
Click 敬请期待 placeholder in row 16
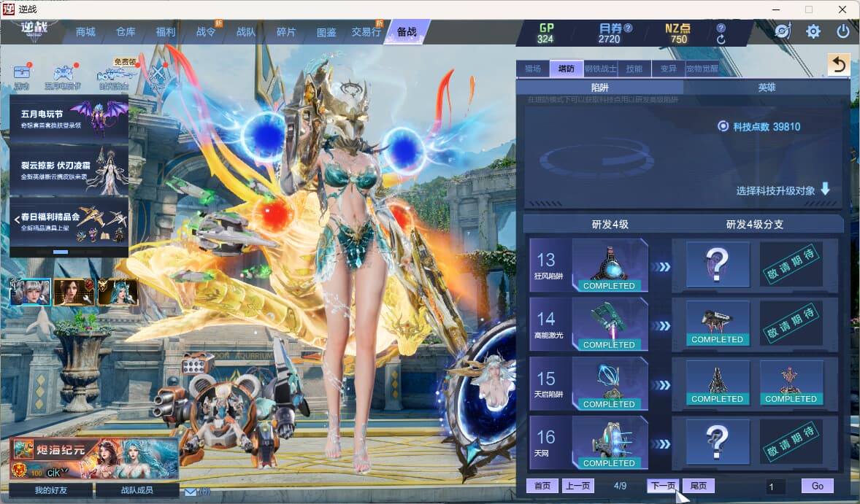click(791, 442)
